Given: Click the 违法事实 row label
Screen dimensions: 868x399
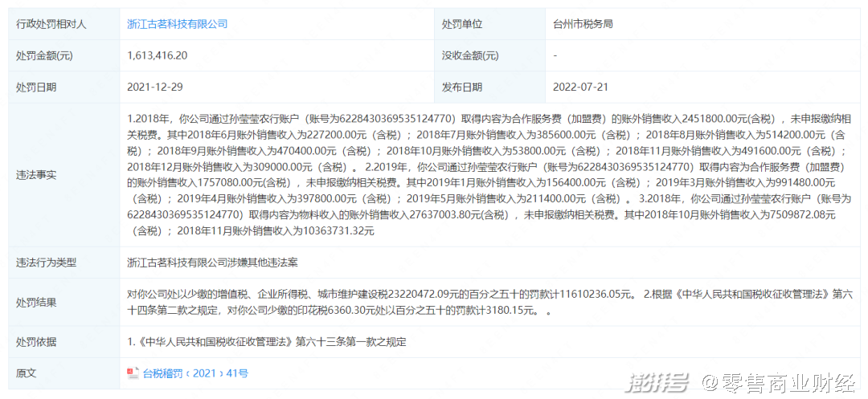Looking at the screenshot, I should point(36,175).
